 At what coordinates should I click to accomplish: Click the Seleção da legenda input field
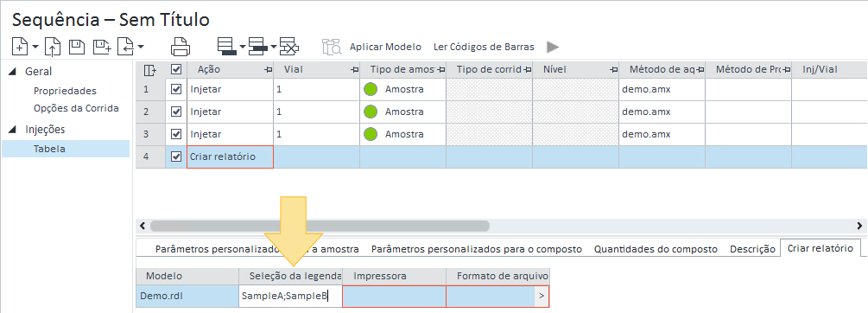290,297
